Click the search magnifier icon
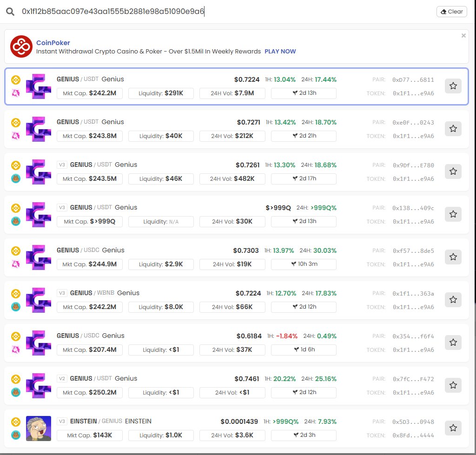 [10, 12]
